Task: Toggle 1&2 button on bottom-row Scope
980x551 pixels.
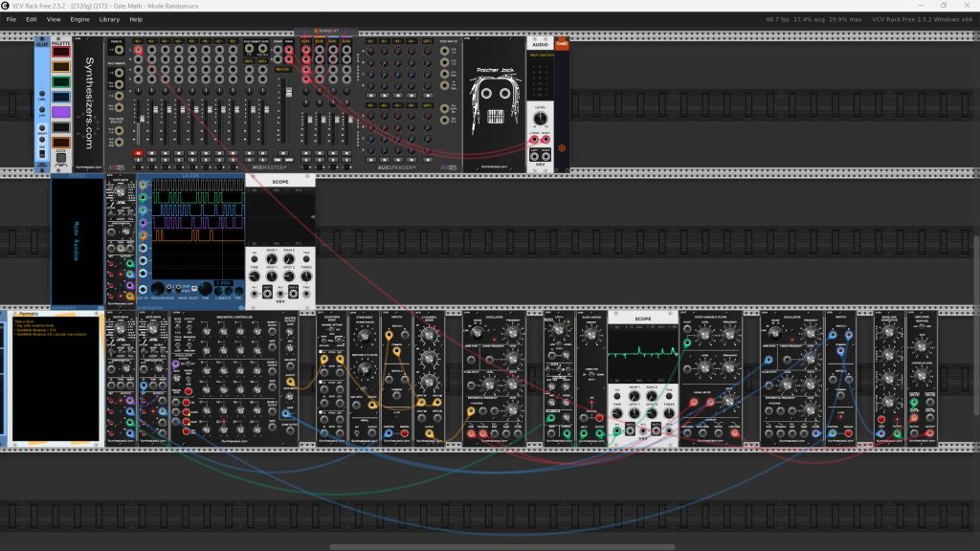Action: 617,395
